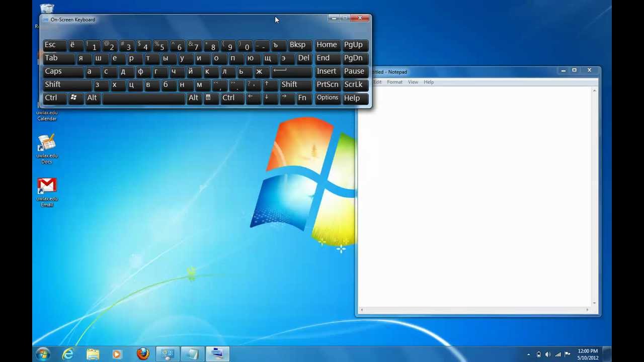
Task: Click the network signal tray icon
Action: (x=558, y=354)
